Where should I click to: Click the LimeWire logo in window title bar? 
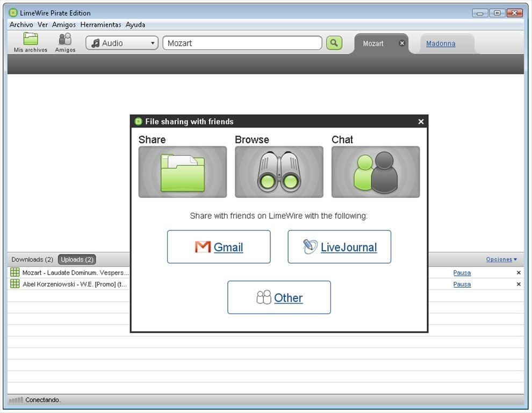[x=13, y=13]
